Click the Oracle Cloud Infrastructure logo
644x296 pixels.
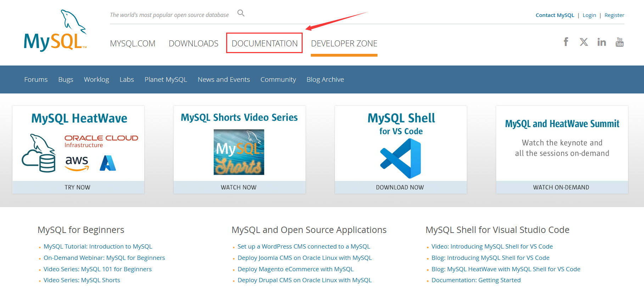101,141
